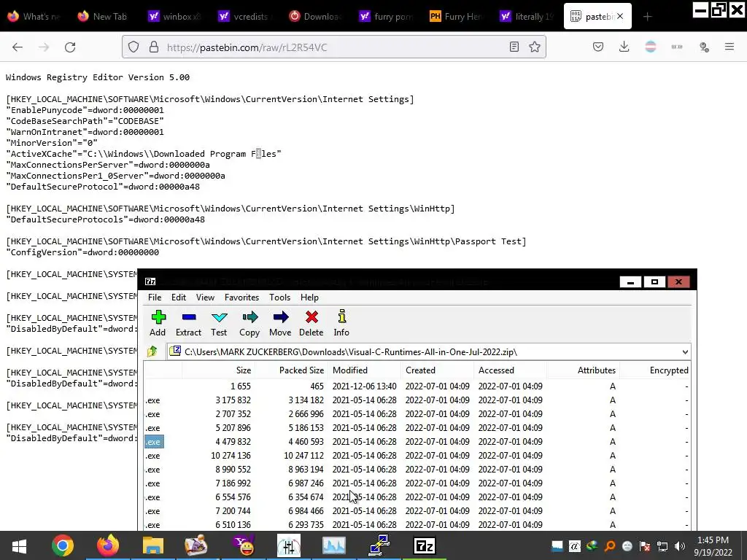Launch Google Chrome from the taskbar
Screen dimensions: 747x560
click(x=63, y=545)
